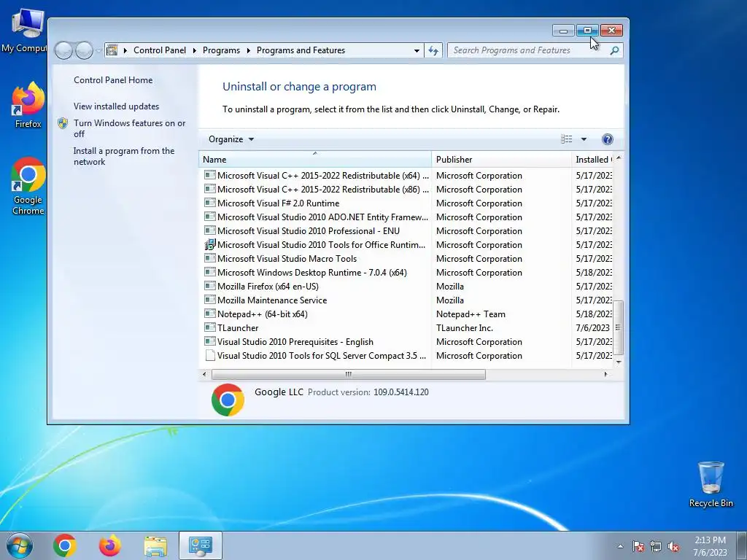The width and height of the screenshot is (747, 560).
Task: Sort by the Publisher column header
Action: pyautogui.click(x=501, y=159)
